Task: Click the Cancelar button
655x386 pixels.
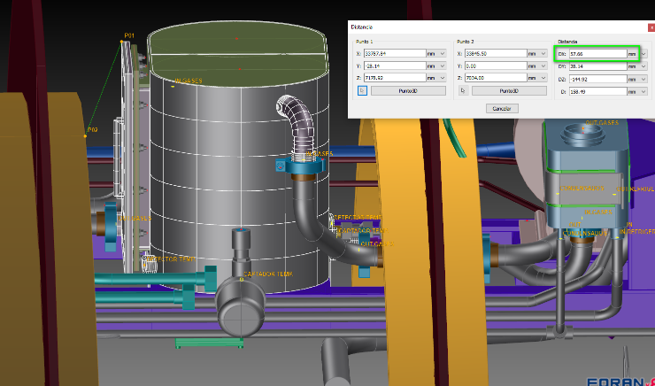Action: coord(502,109)
